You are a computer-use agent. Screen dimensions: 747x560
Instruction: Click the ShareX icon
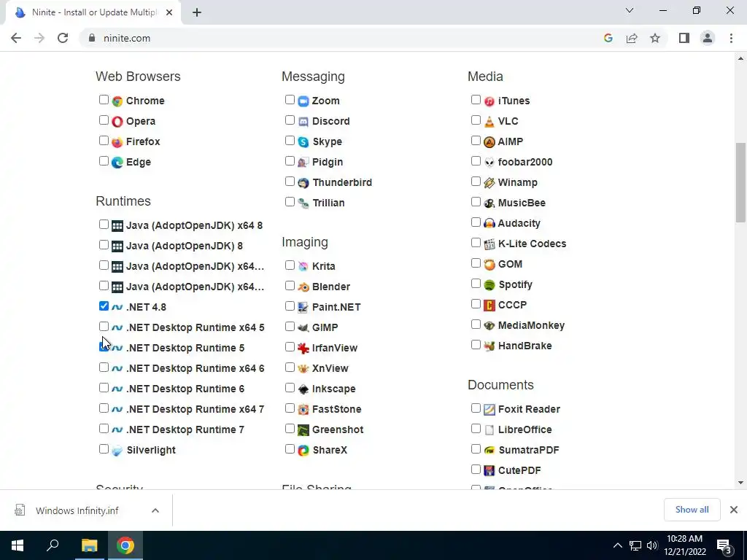pos(303,450)
